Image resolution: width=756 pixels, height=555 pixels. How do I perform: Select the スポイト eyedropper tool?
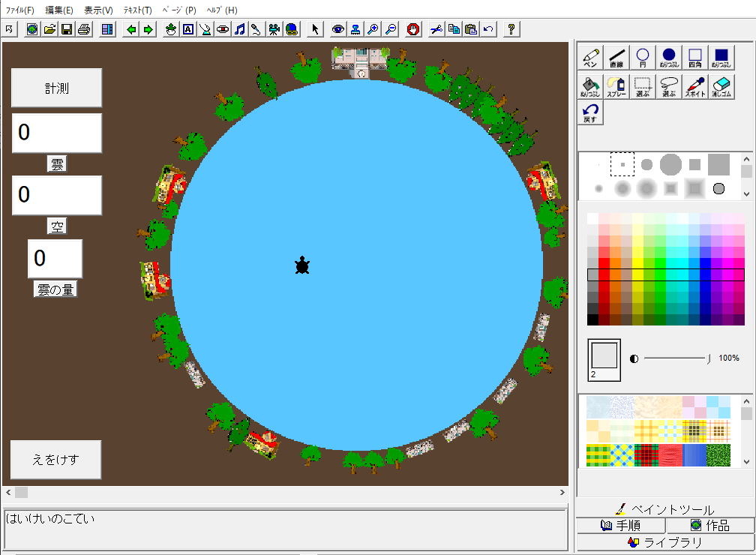coord(695,87)
